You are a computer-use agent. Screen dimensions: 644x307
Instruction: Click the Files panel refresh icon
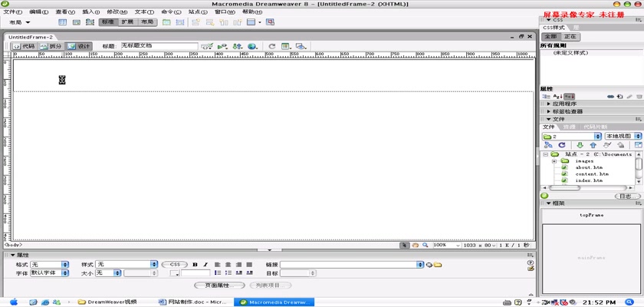pyautogui.click(x=561, y=145)
